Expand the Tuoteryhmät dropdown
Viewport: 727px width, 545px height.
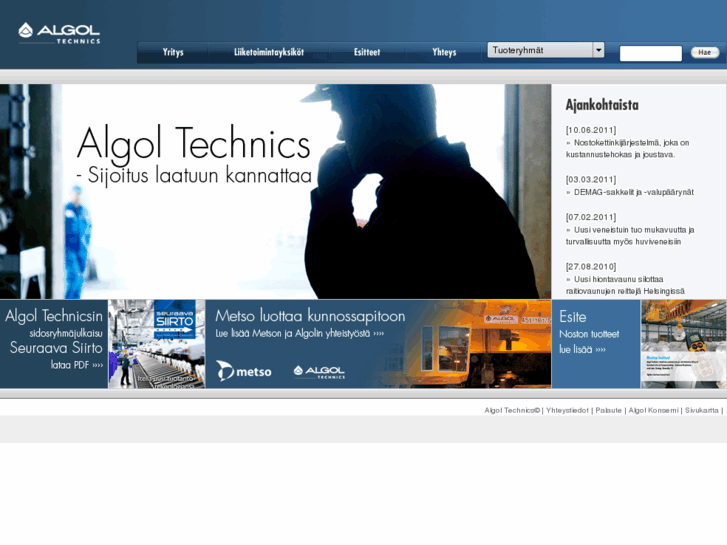click(546, 50)
